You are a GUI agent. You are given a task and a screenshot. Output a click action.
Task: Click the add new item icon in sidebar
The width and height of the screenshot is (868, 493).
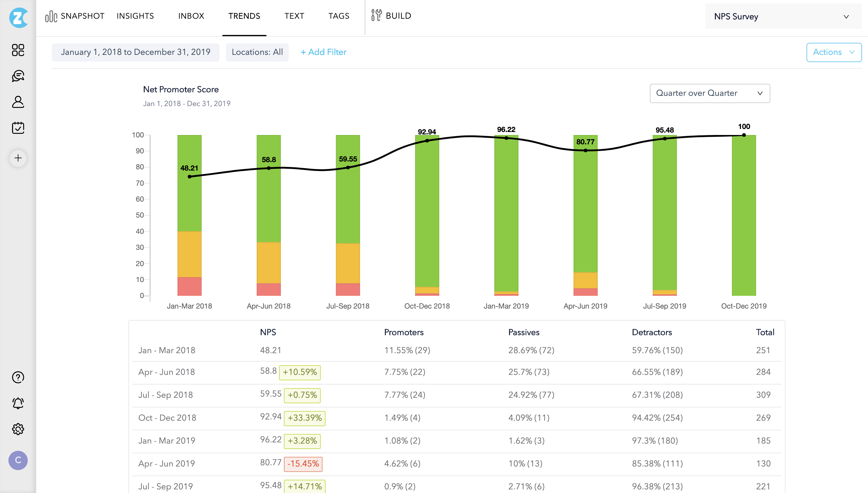(x=17, y=158)
